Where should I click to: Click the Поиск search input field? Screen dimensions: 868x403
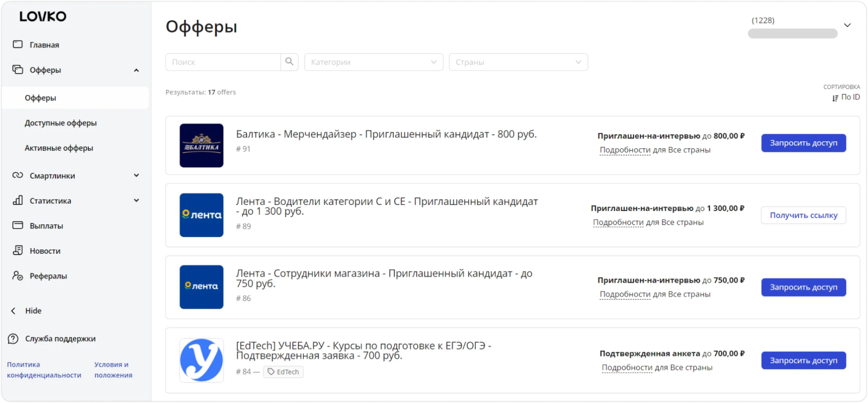(x=223, y=62)
